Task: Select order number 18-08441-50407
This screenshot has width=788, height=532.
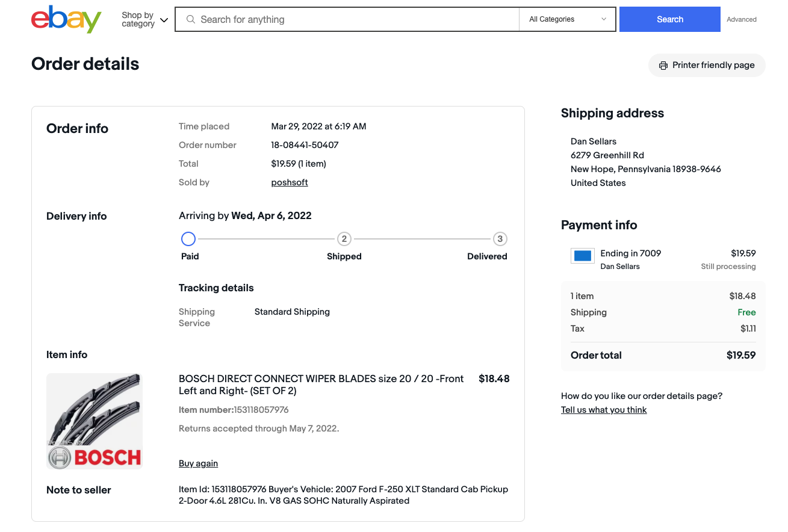Action: 305,145
